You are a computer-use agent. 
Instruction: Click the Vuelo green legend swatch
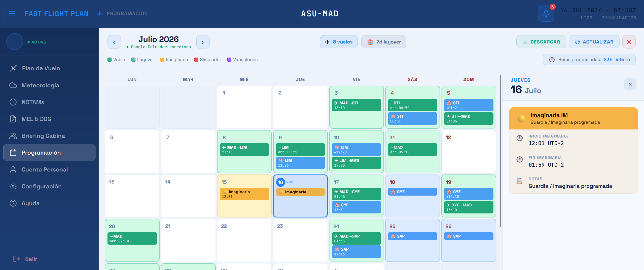(x=110, y=60)
